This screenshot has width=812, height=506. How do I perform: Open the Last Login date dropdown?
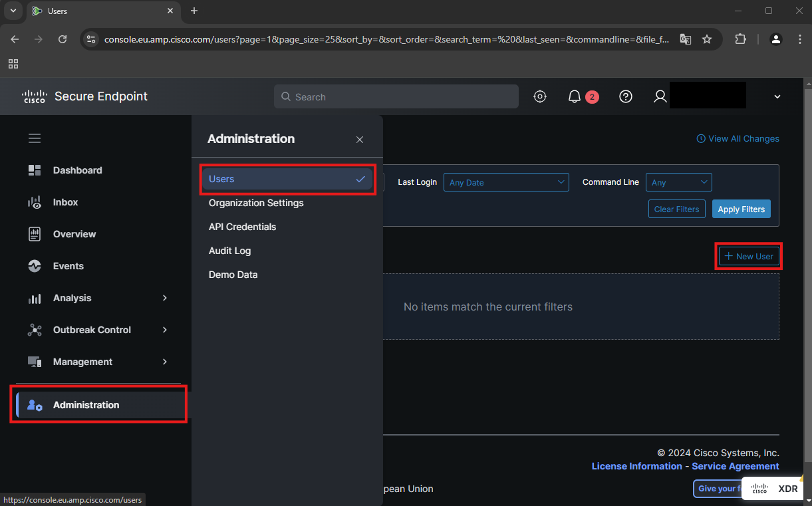tap(506, 182)
